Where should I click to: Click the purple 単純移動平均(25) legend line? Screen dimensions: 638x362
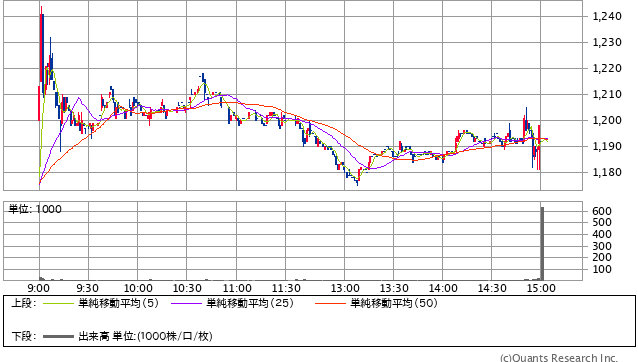[x=186, y=303]
